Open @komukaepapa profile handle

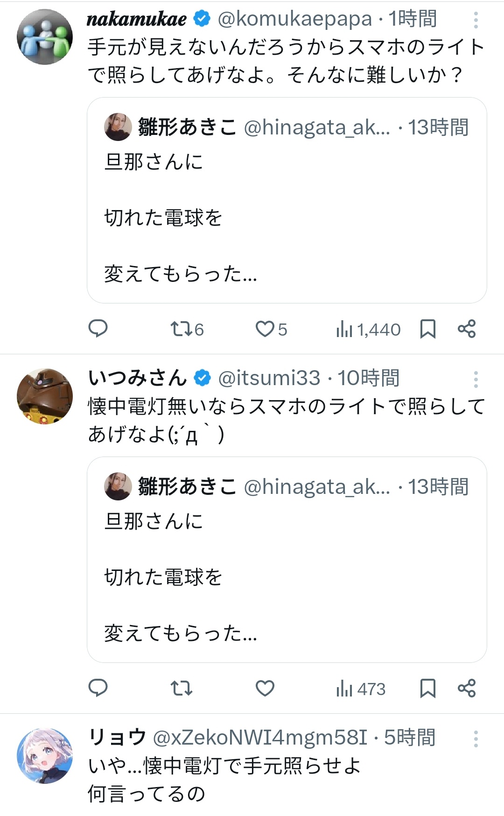pyautogui.click(x=294, y=19)
